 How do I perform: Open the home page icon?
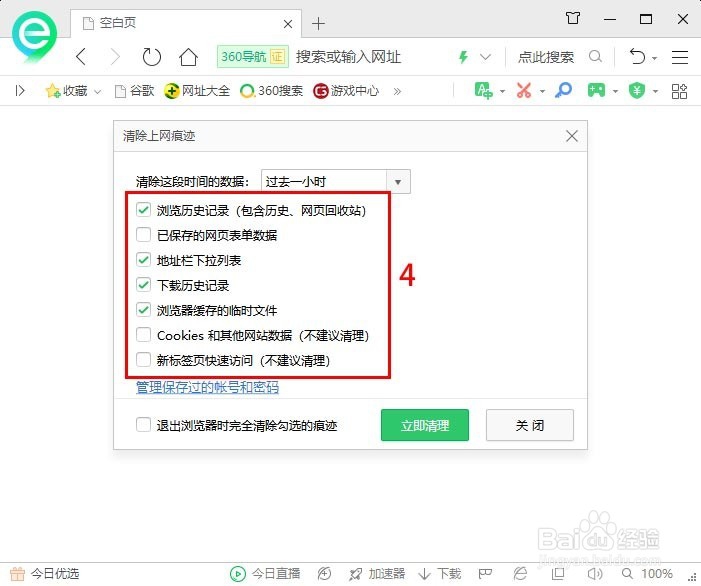click(x=188, y=57)
